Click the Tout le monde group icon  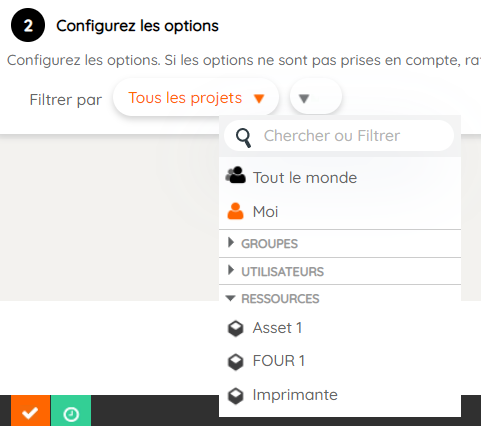pos(236,176)
